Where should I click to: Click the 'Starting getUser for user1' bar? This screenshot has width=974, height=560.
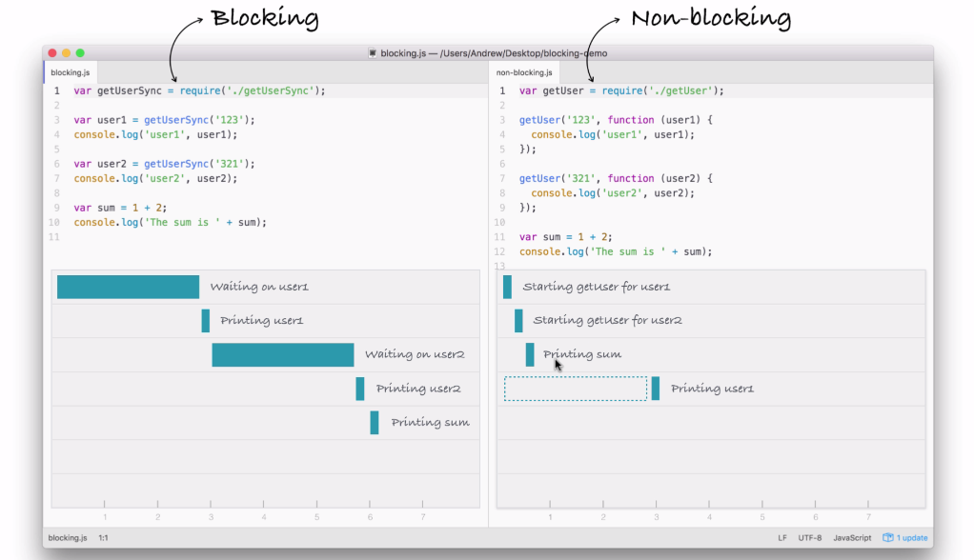[x=508, y=287]
